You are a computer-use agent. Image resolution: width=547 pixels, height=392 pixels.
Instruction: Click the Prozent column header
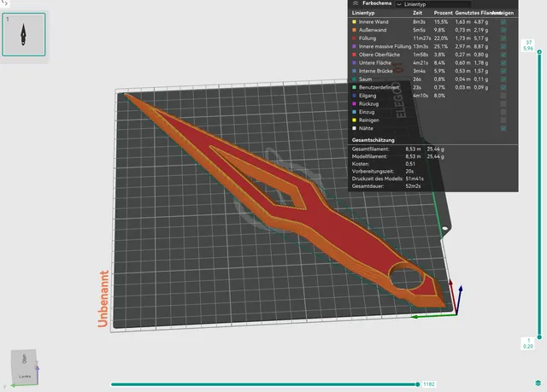tap(443, 13)
